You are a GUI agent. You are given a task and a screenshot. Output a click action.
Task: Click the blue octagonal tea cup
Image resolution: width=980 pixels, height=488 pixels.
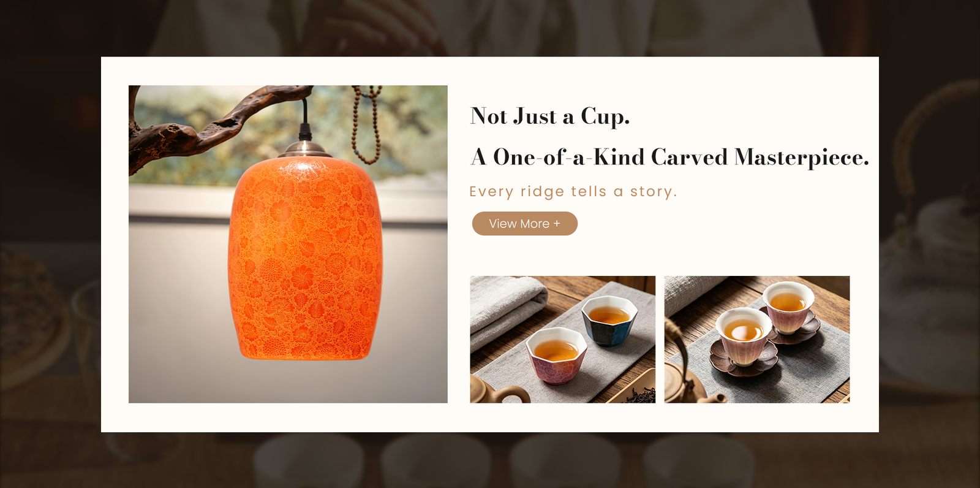coord(606,321)
